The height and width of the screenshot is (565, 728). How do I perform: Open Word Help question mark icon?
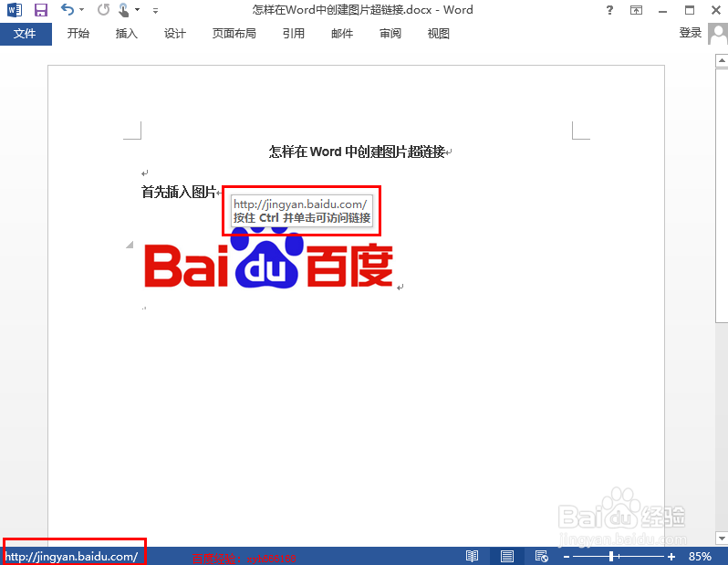coord(609,10)
